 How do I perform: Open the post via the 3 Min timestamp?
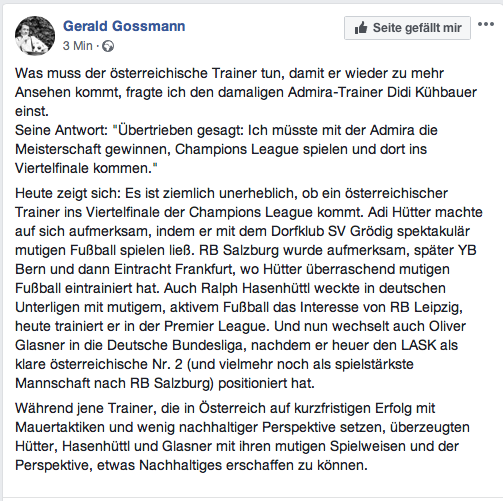[x=78, y=46]
